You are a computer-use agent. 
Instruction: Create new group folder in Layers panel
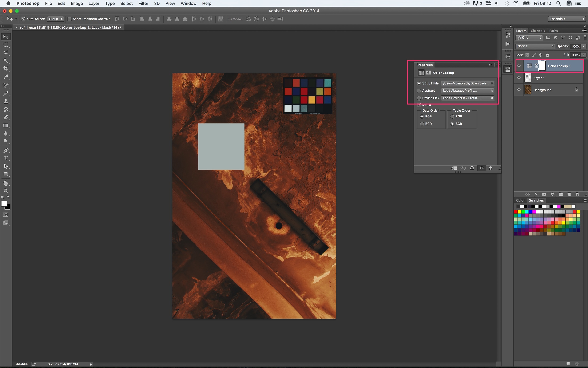[560, 194]
